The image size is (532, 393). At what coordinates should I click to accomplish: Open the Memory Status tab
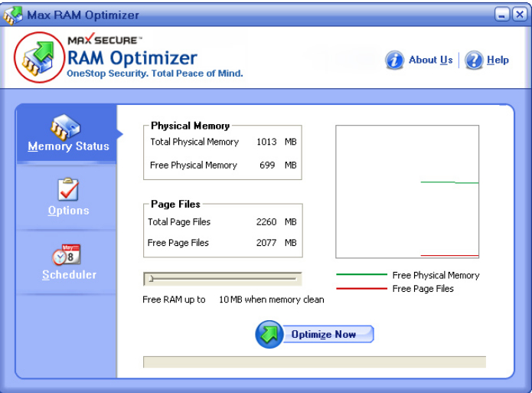tap(67, 134)
